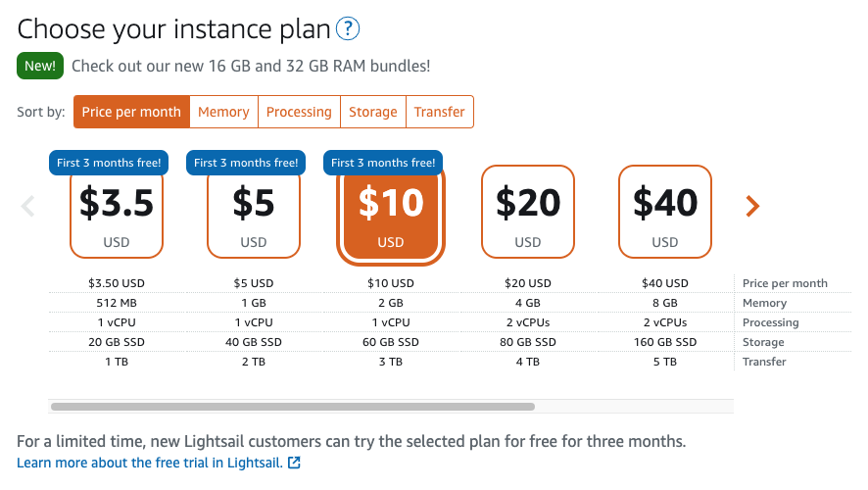Open the free trial in Lightsail link

pyautogui.click(x=149, y=463)
